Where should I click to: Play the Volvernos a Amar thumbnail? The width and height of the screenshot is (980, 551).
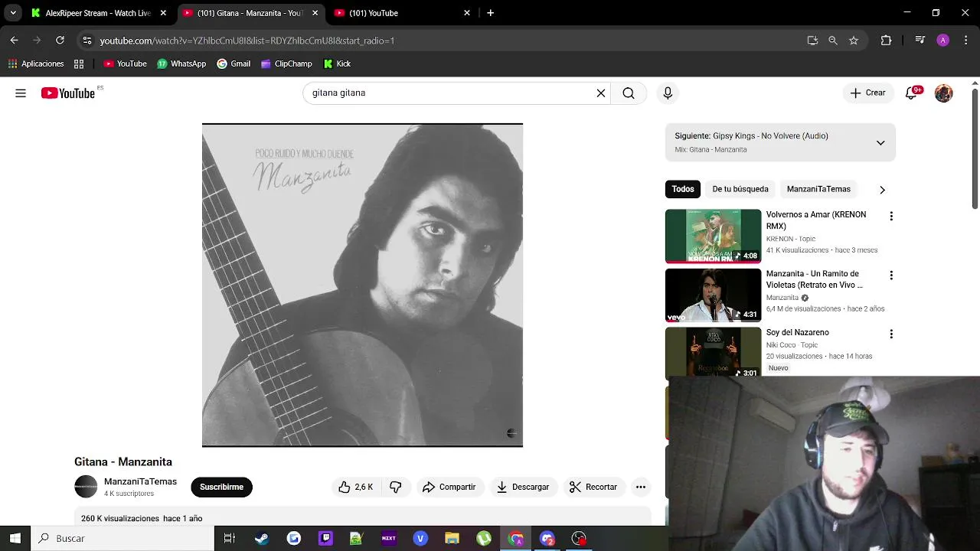(x=713, y=236)
